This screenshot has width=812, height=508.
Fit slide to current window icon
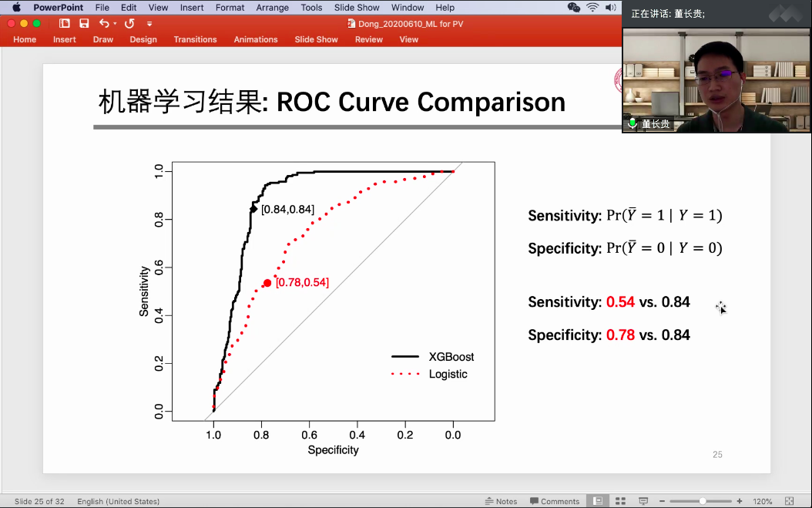coord(789,501)
